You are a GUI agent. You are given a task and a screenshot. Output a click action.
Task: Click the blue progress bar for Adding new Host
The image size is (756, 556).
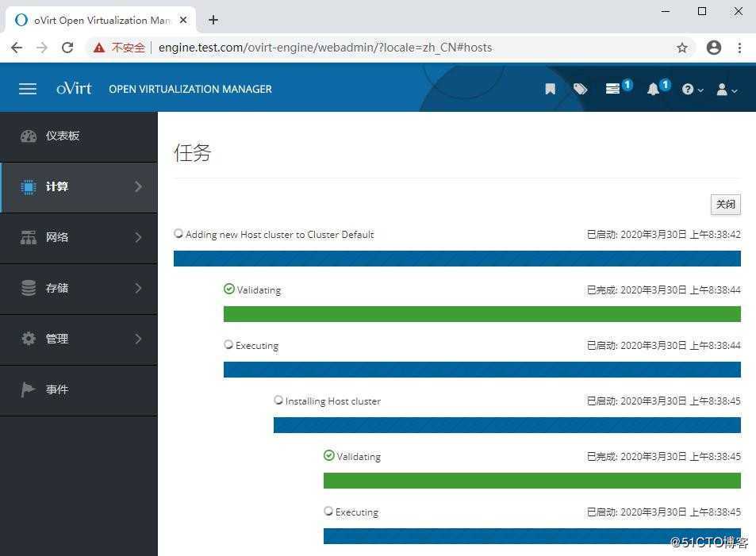coord(457,259)
